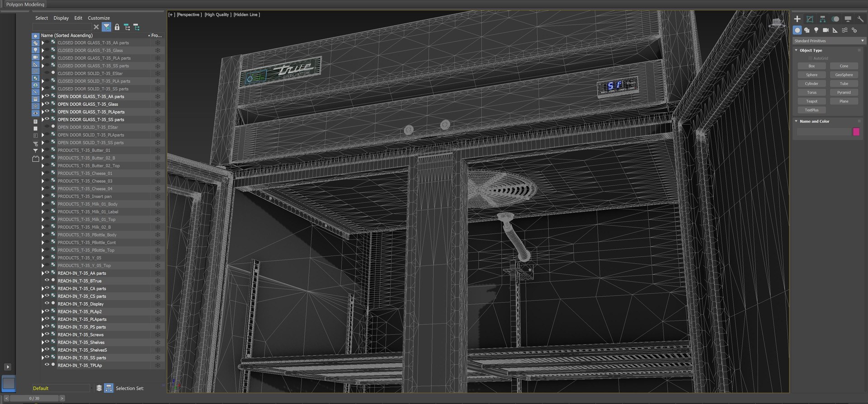The width and height of the screenshot is (868, 404).
Task: Expand PRODUCTS_T-35_Butter_01 node
Action: (x=43, y=150)
